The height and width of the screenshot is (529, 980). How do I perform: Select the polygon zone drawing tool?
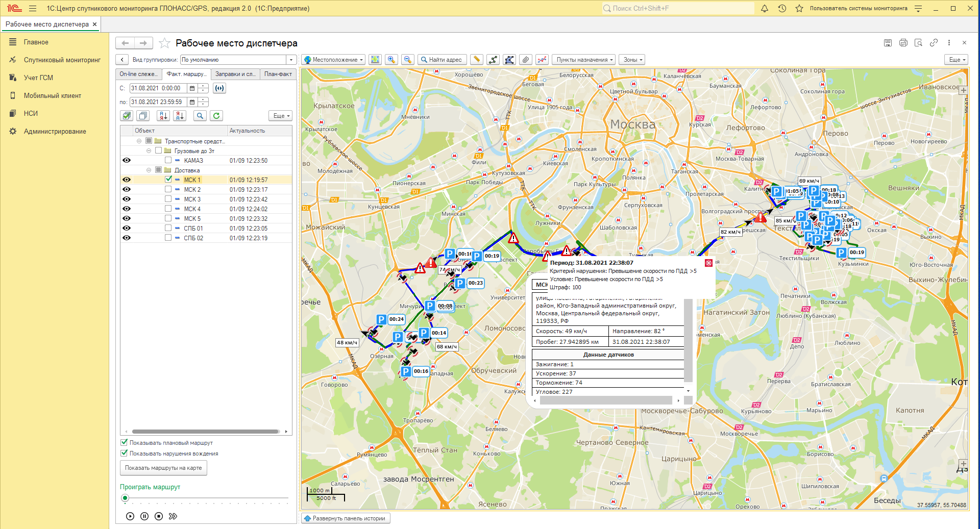coord(509,60)
